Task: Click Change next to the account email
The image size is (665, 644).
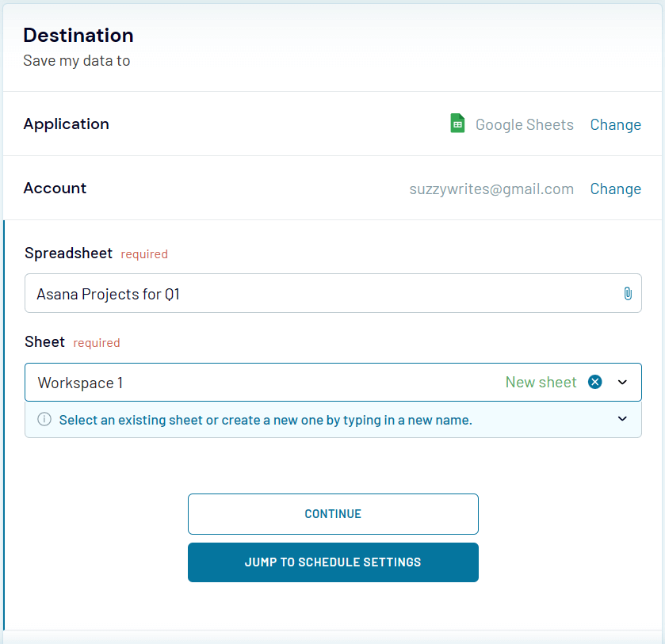Action: pos(615,189)
